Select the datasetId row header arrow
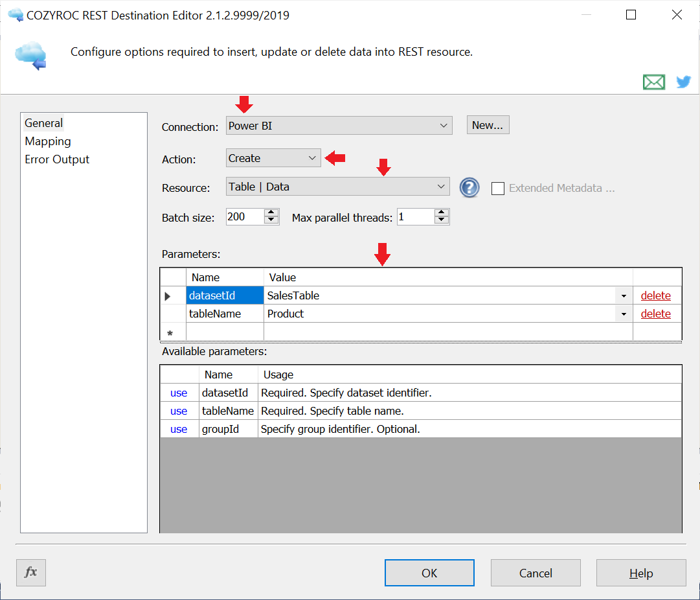Viewport: 700px width, 600px height. pyautogui.click(x=173, y=295)
